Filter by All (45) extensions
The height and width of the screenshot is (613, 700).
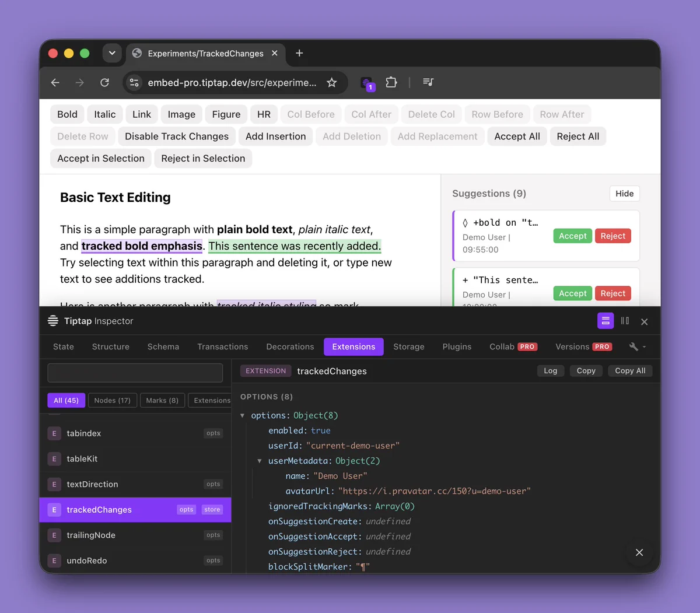pos(66,400)
